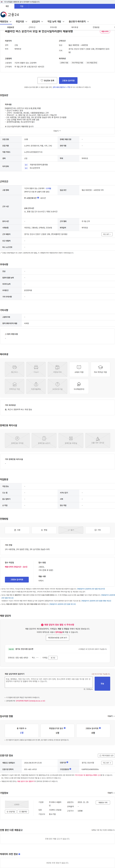Switch to the 우대사항 section tab

click(x=53, y=27)
